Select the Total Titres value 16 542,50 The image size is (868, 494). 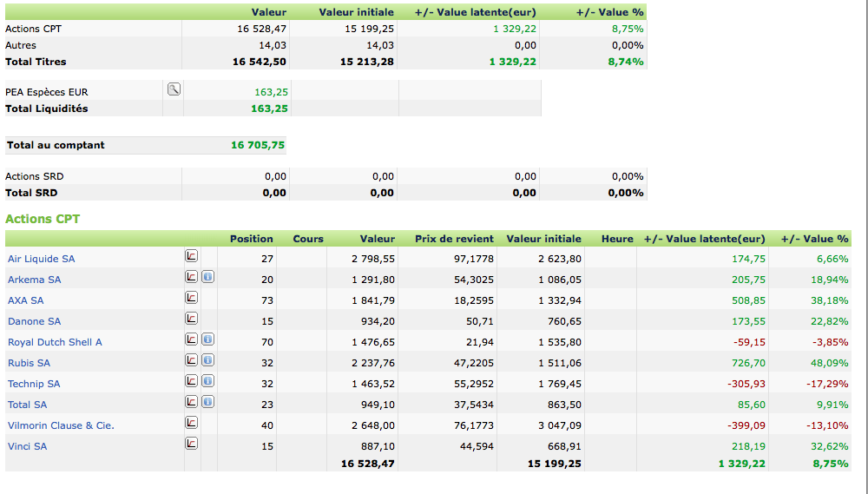click(x=259, y=62)
